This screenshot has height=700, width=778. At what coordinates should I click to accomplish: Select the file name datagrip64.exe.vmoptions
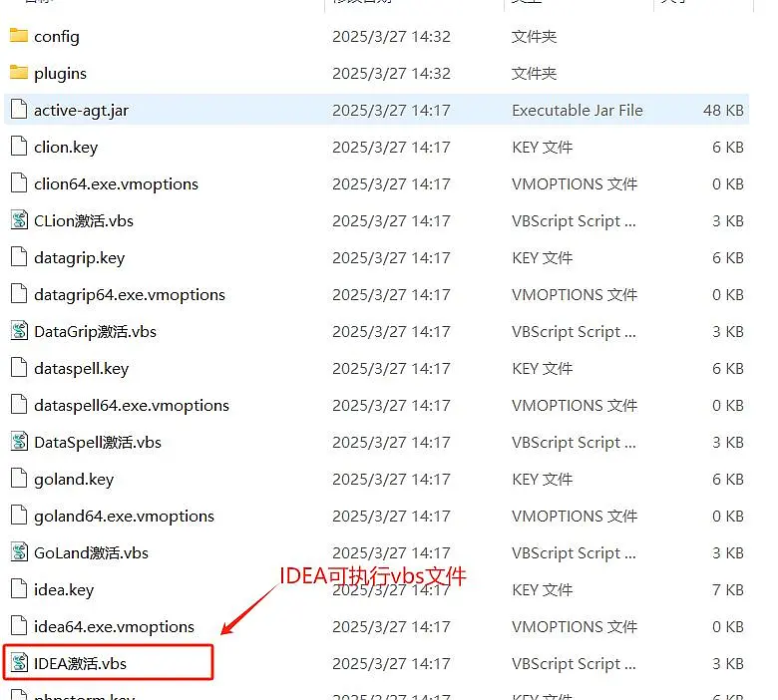[x=130, y=295]
